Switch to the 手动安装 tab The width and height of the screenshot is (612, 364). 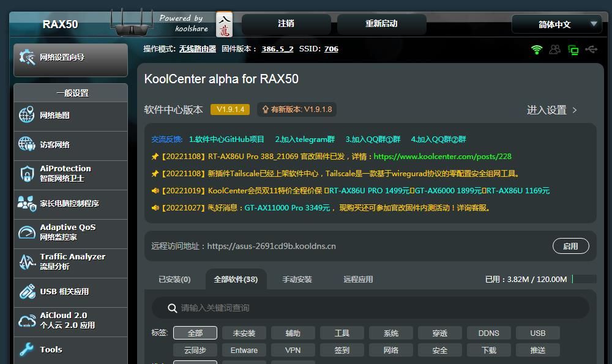pos(297,278)
